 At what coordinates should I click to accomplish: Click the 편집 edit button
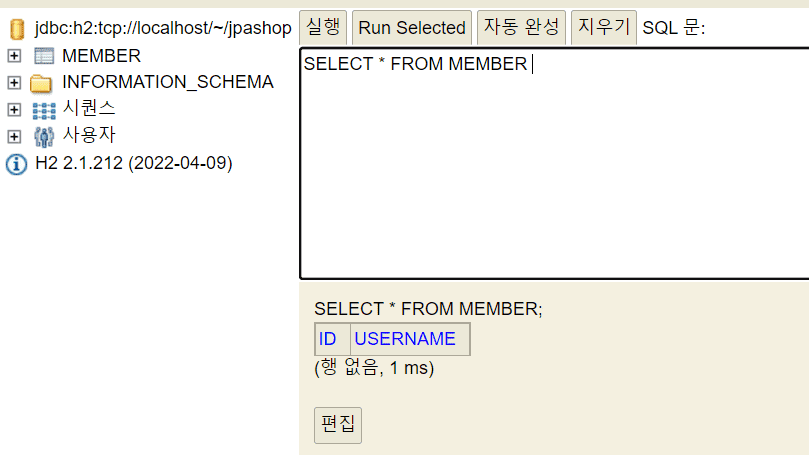tap(338, 425)
